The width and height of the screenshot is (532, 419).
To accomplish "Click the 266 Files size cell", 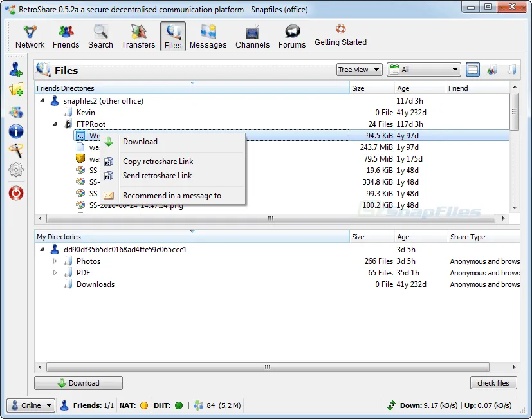I will 379,261.
